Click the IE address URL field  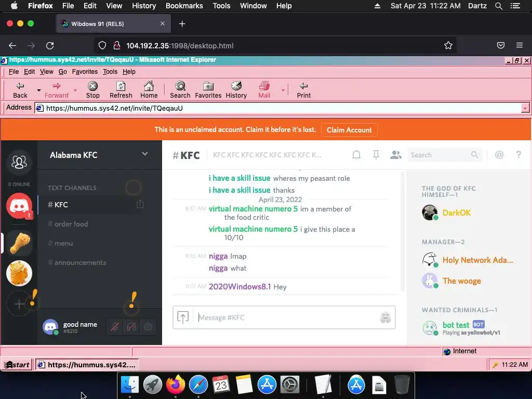click(278, 108)
